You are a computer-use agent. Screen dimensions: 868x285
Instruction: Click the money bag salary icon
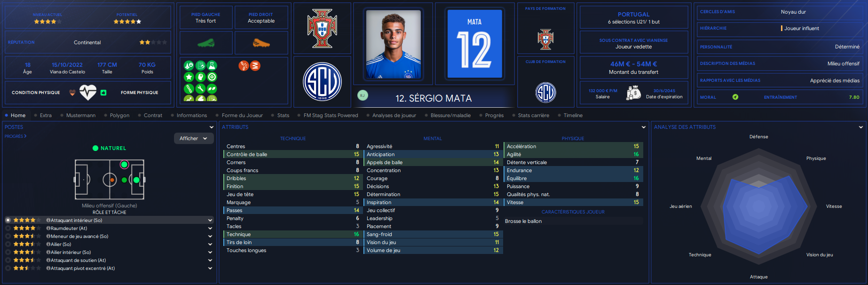[633, 93]
